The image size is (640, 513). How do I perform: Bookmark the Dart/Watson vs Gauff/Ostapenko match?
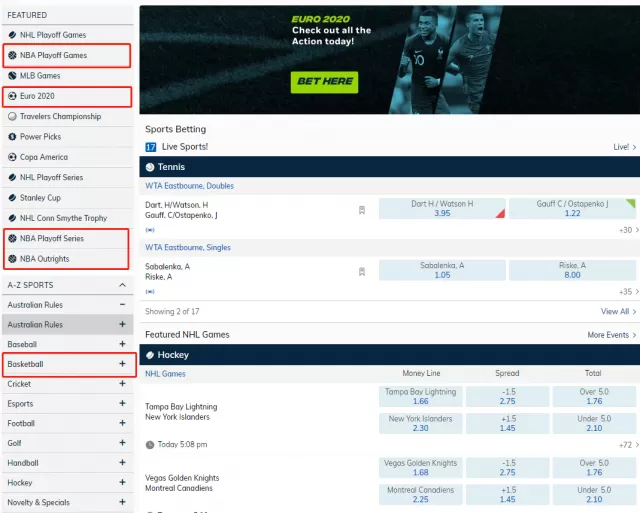[362, 210]
